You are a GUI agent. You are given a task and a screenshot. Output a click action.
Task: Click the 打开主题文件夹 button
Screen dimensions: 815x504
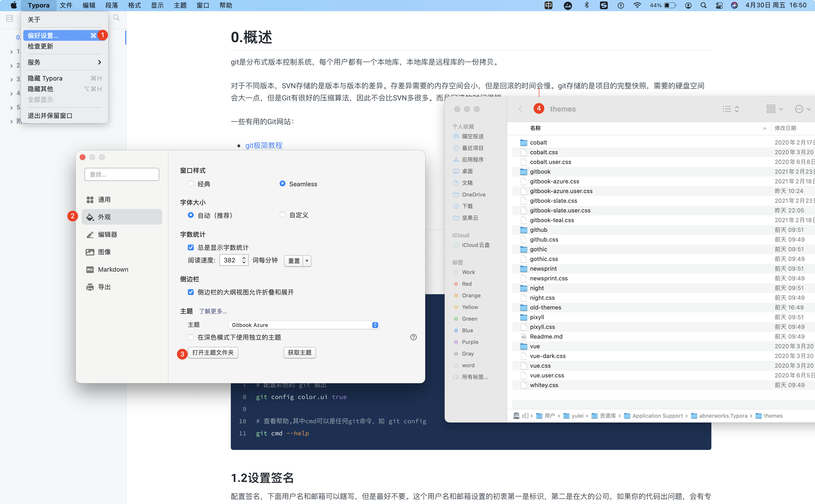pyautogui.click(x=213, y=352)
